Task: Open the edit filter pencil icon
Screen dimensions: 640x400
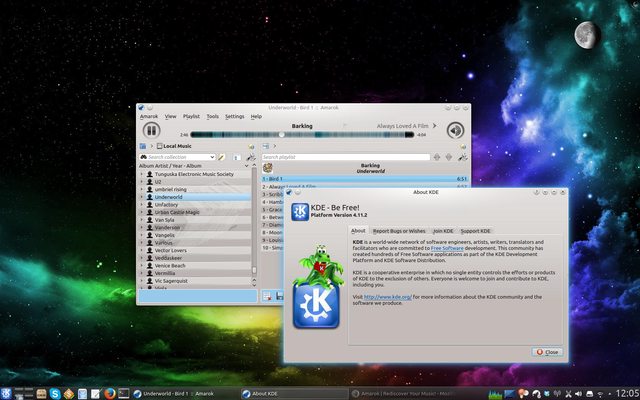Action: click(222, 157)
